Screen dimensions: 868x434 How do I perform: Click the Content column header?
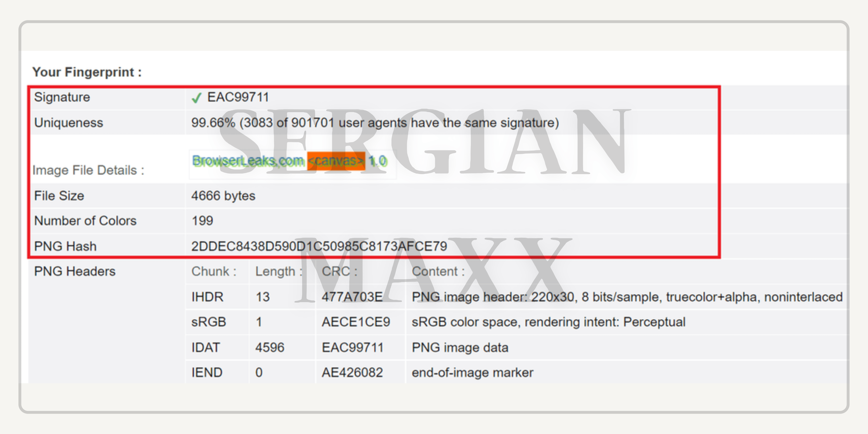pyautogui.click(x=438, y=271)
